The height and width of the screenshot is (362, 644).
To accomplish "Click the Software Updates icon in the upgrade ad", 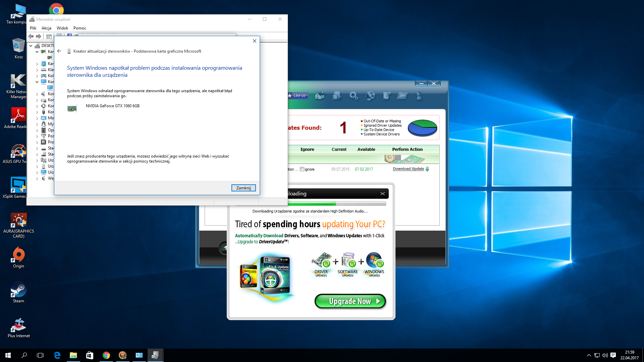I will click(348, 264).
